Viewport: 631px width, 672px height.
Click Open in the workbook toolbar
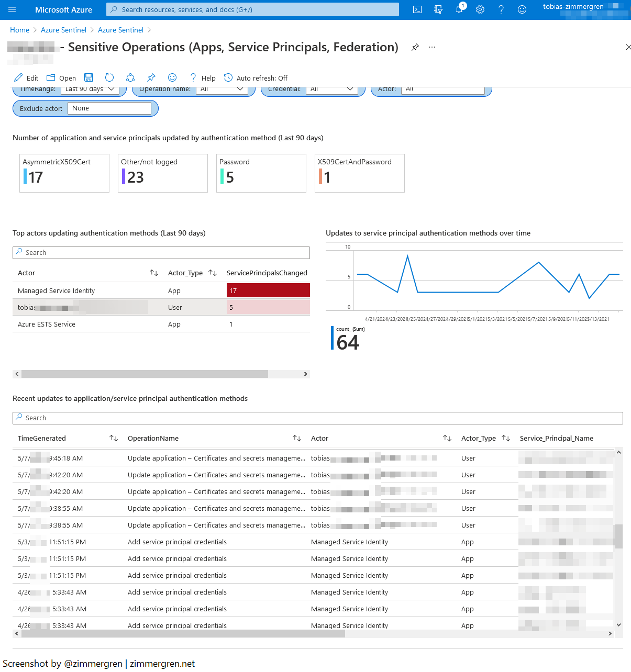(61, 78)
